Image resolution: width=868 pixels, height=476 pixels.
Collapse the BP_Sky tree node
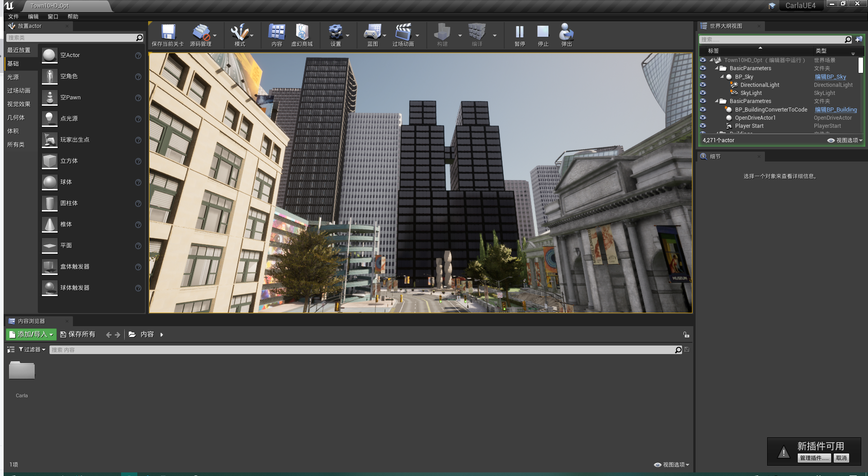point(722,76)
